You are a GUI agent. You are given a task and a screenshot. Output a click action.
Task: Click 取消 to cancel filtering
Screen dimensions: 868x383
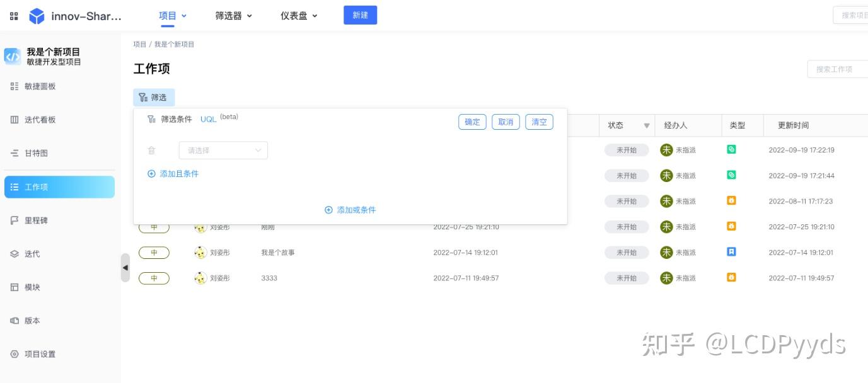coord(506,122)
